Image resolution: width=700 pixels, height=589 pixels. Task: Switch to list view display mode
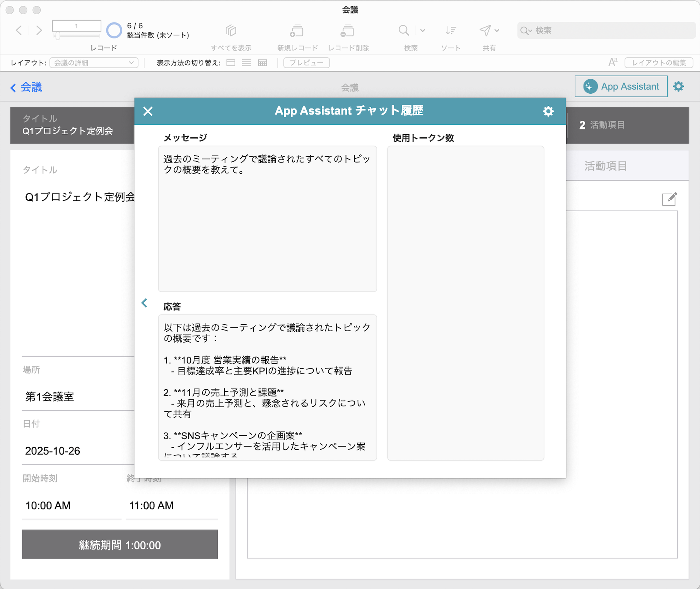pyautogui.click(x=246, y=63)
